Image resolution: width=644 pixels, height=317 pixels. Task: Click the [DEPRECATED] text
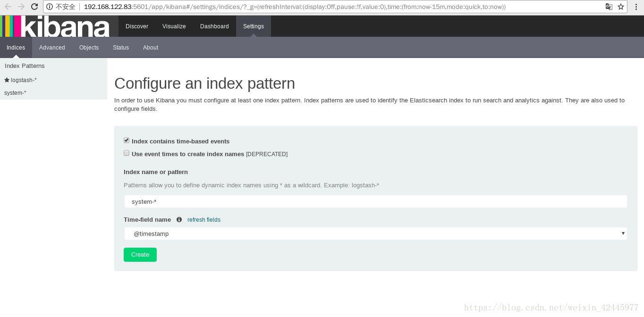click(267, 154)
